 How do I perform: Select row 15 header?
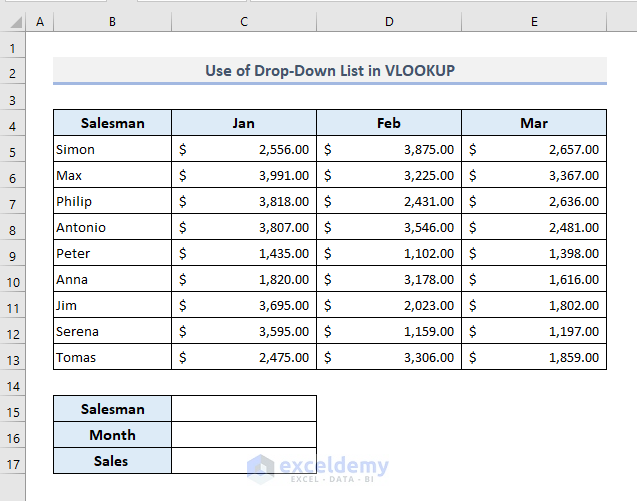(13, 410)
